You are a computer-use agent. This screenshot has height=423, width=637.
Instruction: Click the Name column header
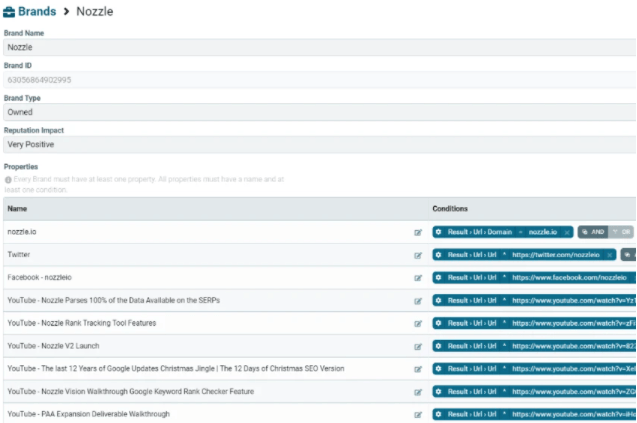coord(17,208)
